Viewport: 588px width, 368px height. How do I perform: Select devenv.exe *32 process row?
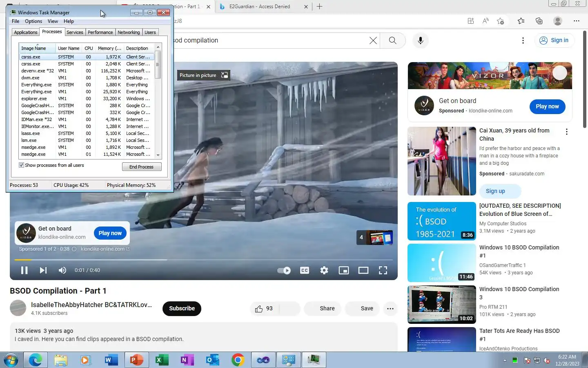coord(87,71)
